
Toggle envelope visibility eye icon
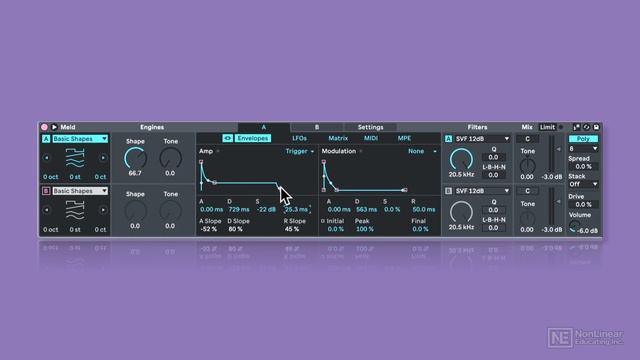click(x=227, y=138)
